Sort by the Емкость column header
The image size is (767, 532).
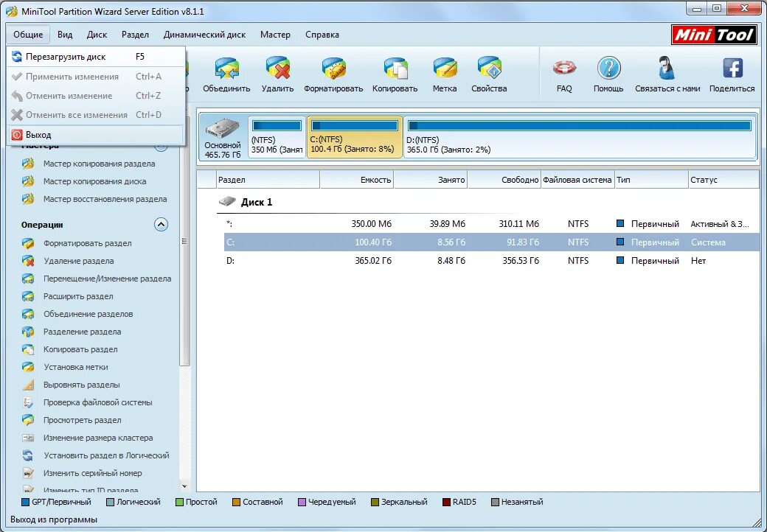tap(357, 180)
